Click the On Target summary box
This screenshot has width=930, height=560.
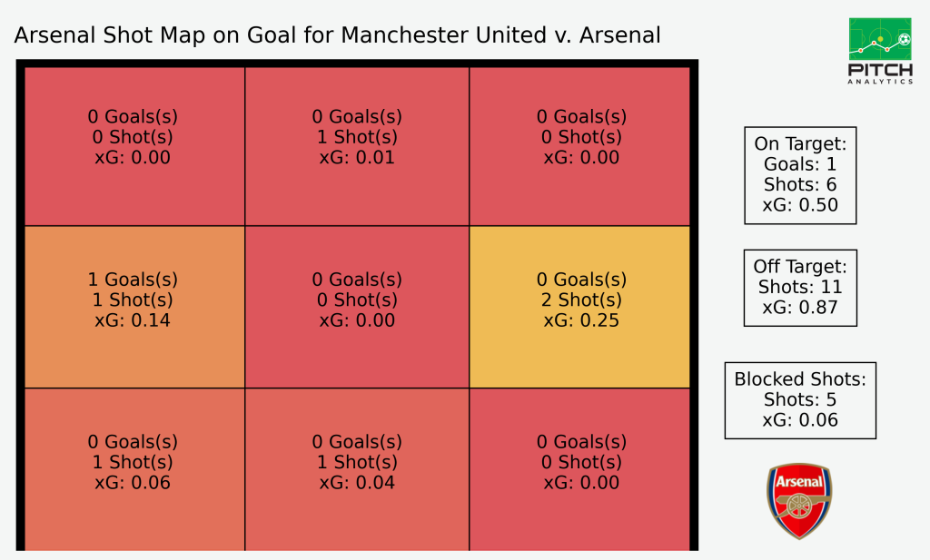tap(800, 175)
